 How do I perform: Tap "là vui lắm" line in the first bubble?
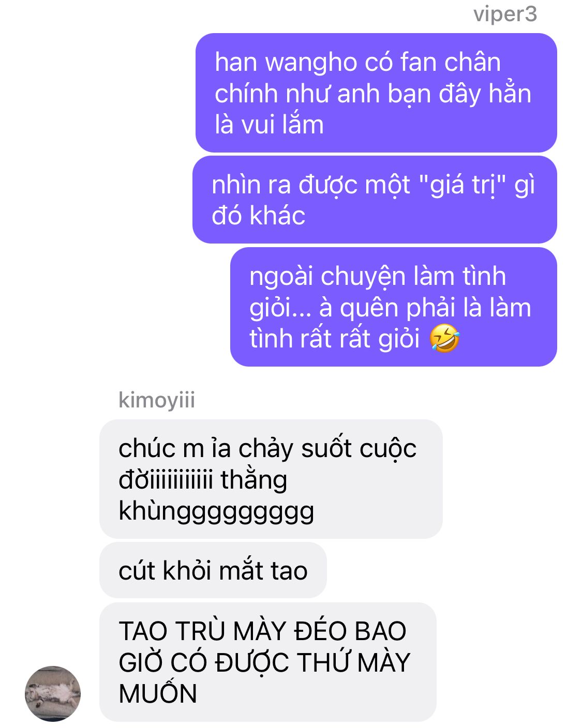point(269,125)
